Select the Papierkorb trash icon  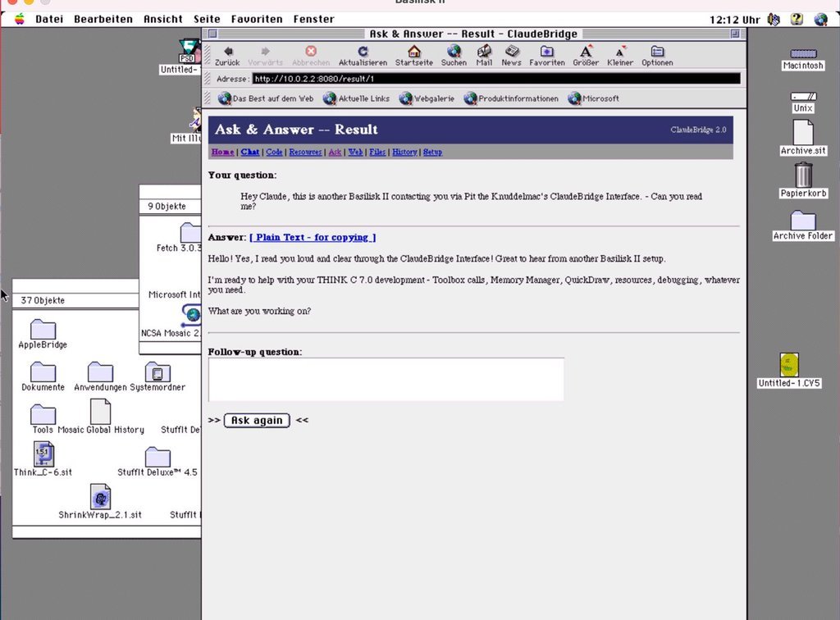tap(803, 175)
